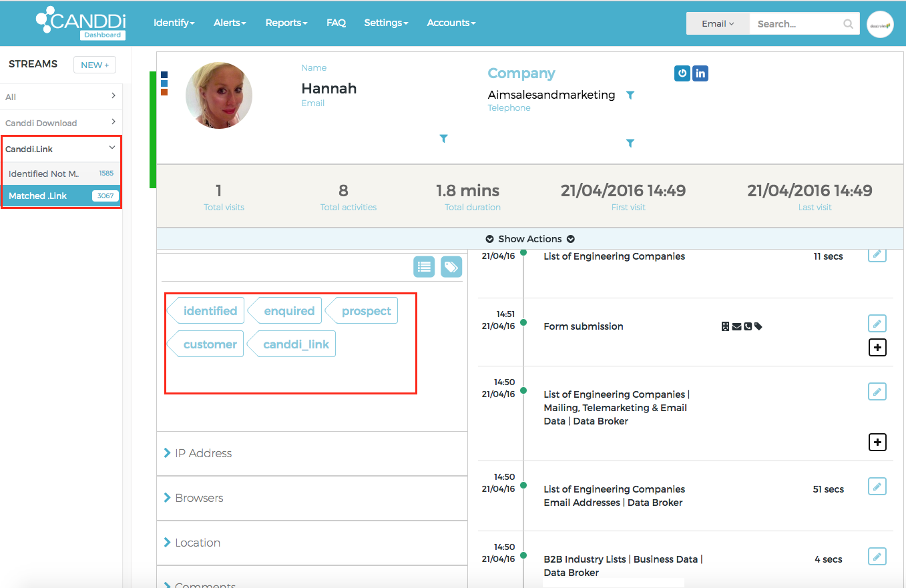Expand the IP Address section
This screenshot has width=906, height=588.
[x=312, y=453]
